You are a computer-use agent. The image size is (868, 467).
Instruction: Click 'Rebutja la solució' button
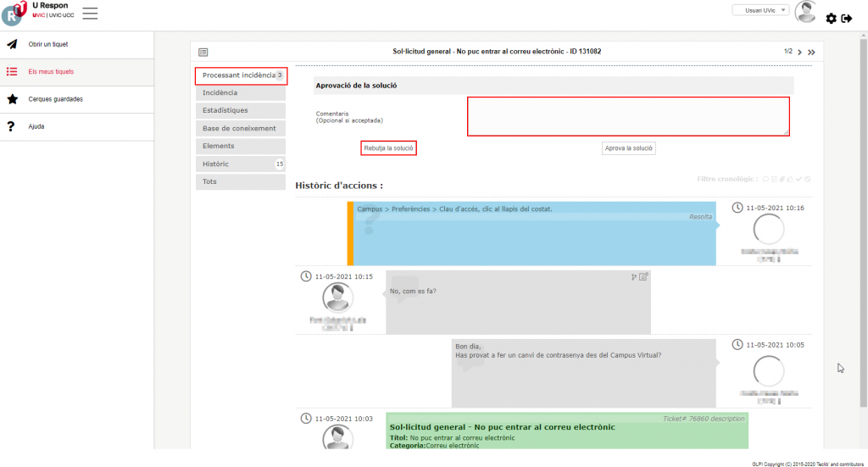pyautogui.click(x=389, y=147)
